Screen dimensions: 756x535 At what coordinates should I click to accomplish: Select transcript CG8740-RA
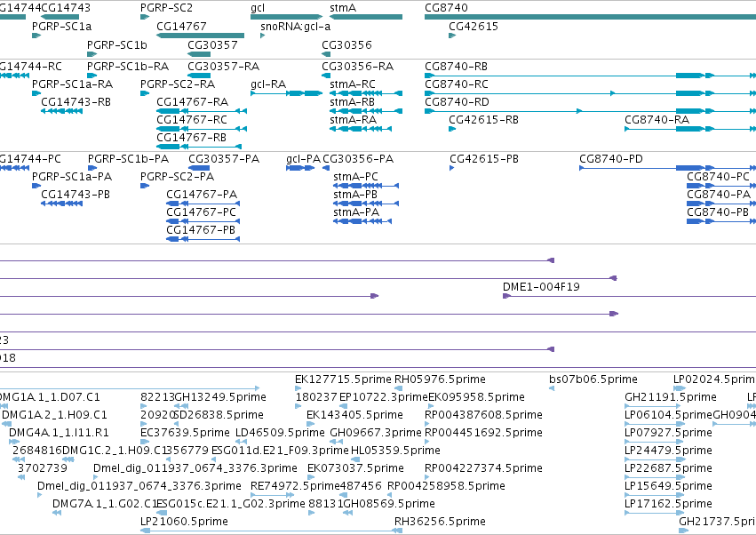[690, 129]
